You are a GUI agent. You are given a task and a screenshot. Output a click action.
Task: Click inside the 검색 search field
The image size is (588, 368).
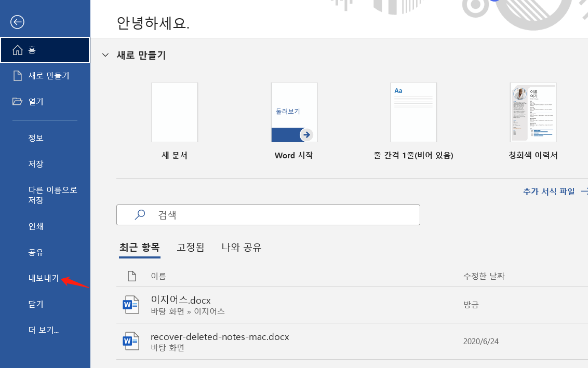[268, 215]
